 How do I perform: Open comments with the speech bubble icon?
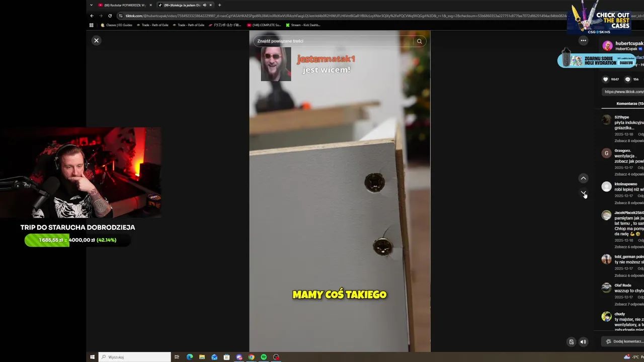point(627,79)
